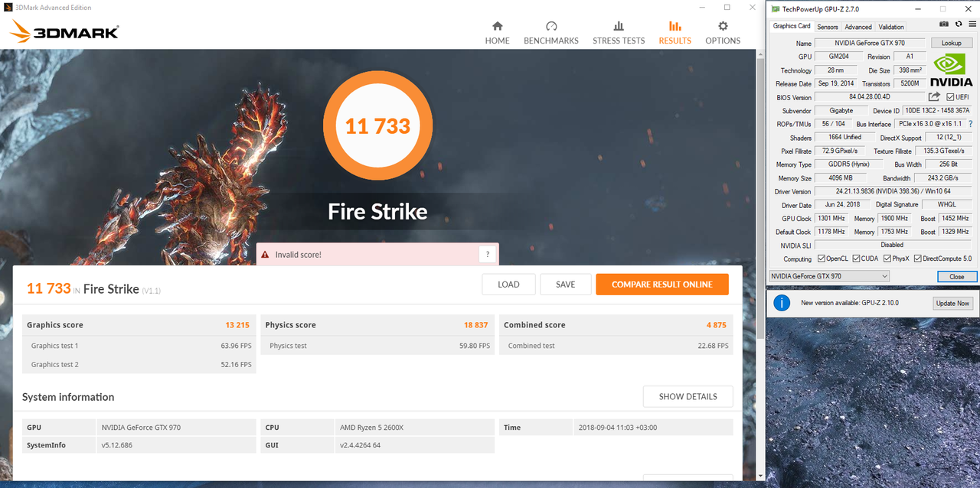Click the GPU Clock 1301 MHz value

tap(831, 218)
